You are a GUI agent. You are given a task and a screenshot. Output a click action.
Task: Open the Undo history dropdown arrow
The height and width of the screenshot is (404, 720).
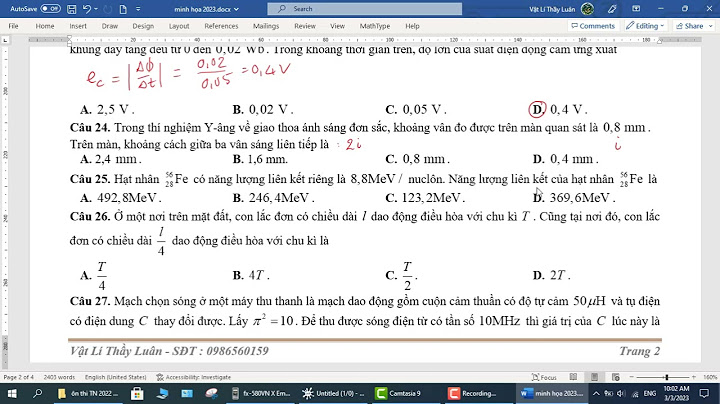(x=96, y=9)
